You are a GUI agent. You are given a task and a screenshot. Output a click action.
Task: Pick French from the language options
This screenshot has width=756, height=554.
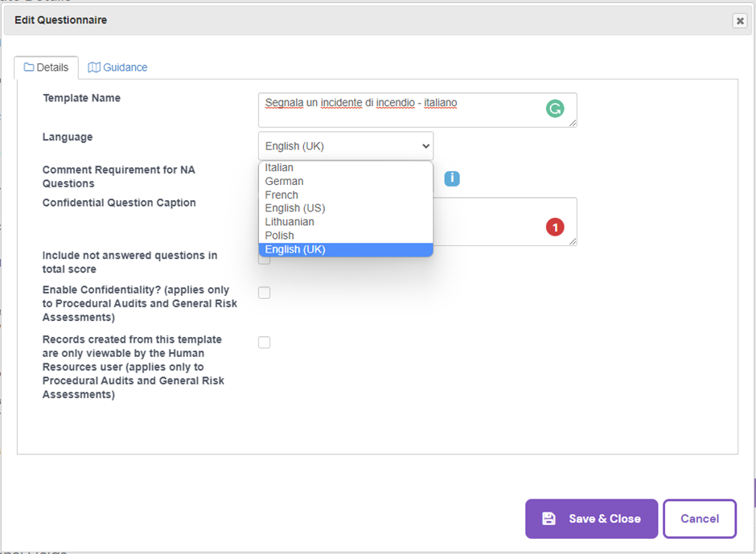281,195
